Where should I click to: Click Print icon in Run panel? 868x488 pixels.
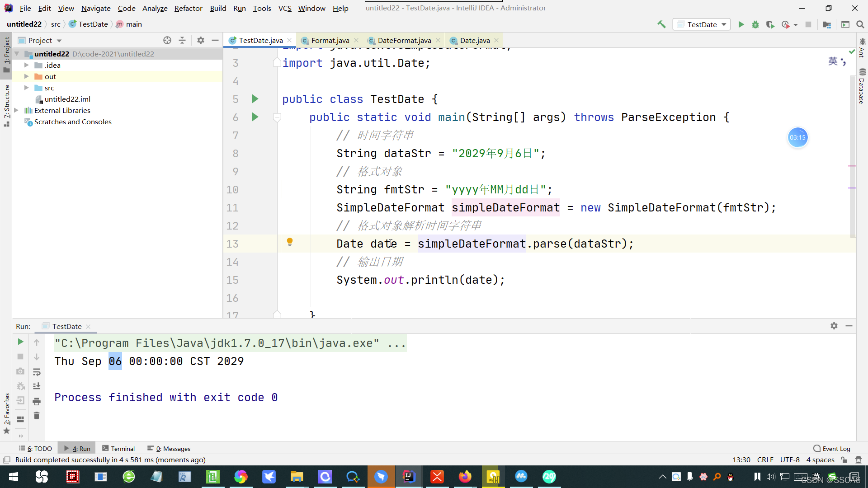[x=37, y=401]
